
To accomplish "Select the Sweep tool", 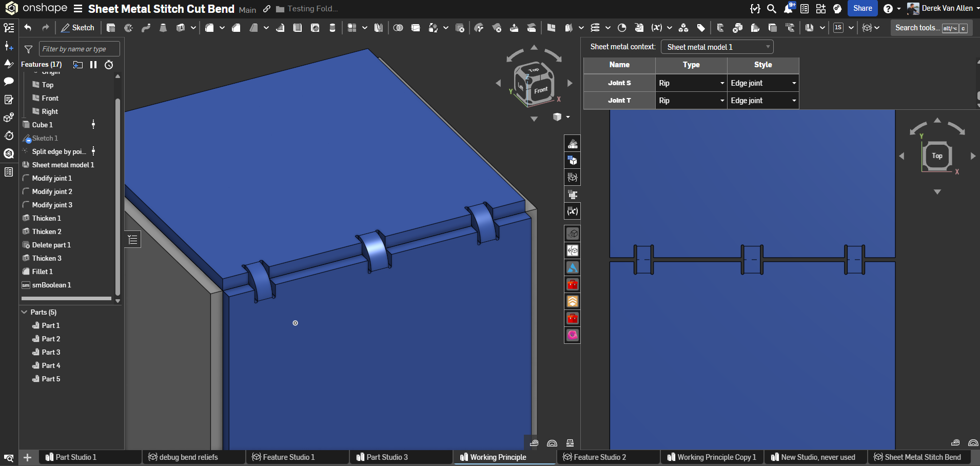I will tap(146, 28).
